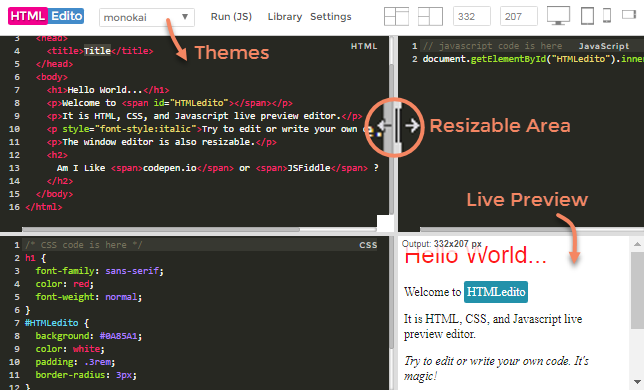The width and height of the screenshot is (644, 390).
Task: Click the white corner square in HTML pane
Action: (385, 223)
